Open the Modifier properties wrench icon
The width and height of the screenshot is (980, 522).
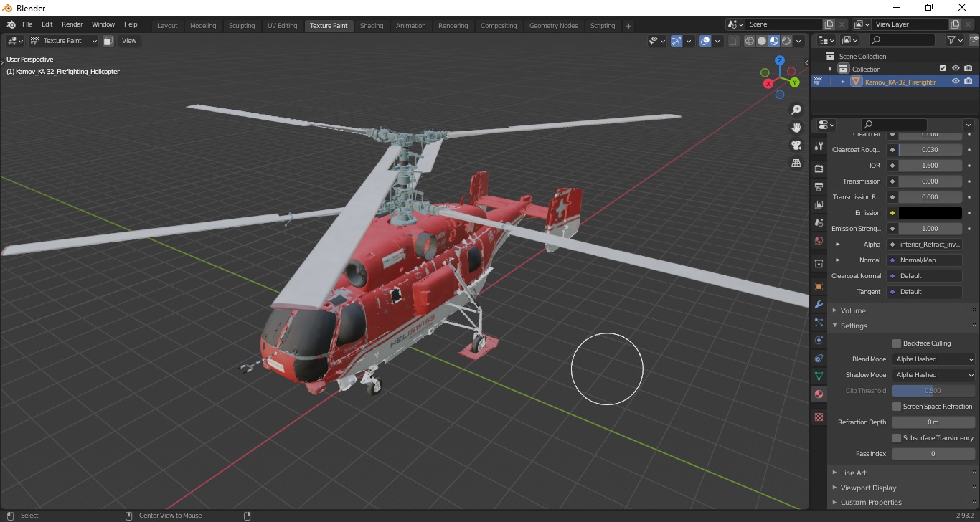tap(819, 304)
